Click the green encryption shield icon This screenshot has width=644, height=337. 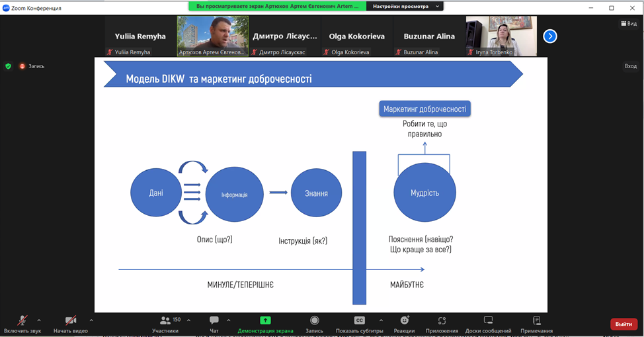pyautogui.click(x=8, y=66)
